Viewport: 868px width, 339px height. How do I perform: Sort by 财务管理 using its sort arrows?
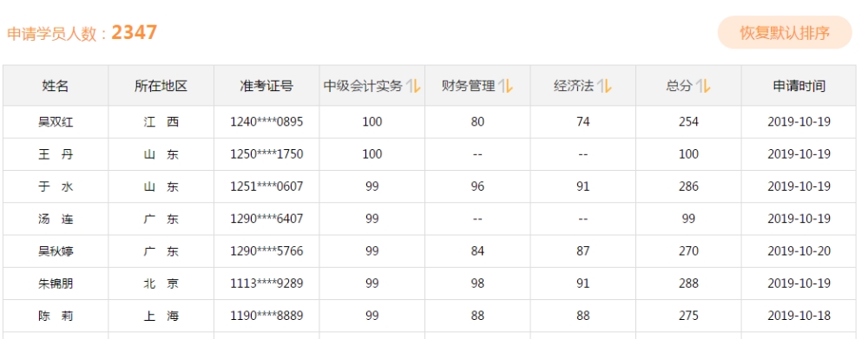[x=505, y=87]
